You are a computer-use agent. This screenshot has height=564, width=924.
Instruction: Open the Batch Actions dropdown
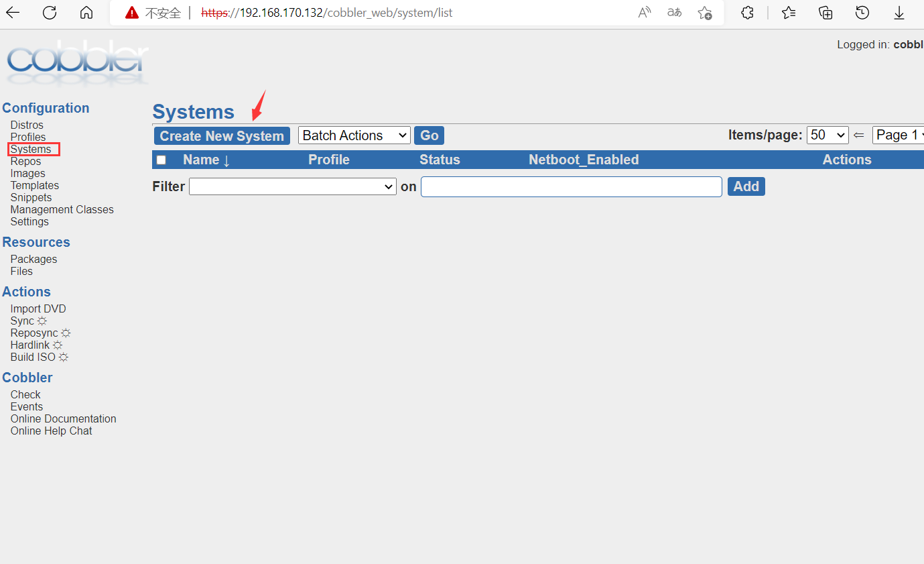(x=354, y=135)
